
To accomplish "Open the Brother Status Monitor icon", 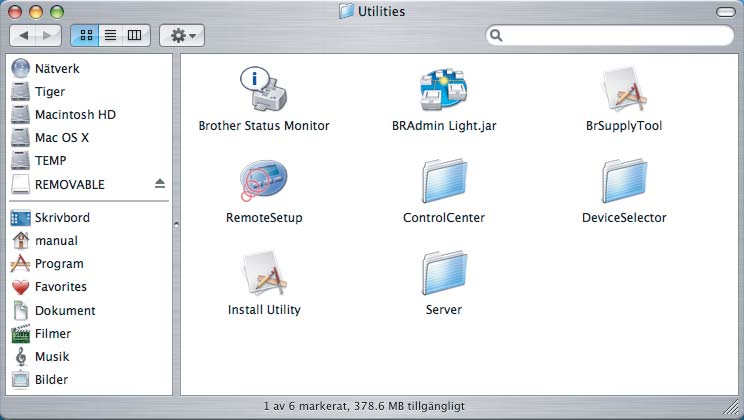I will 264,89.
